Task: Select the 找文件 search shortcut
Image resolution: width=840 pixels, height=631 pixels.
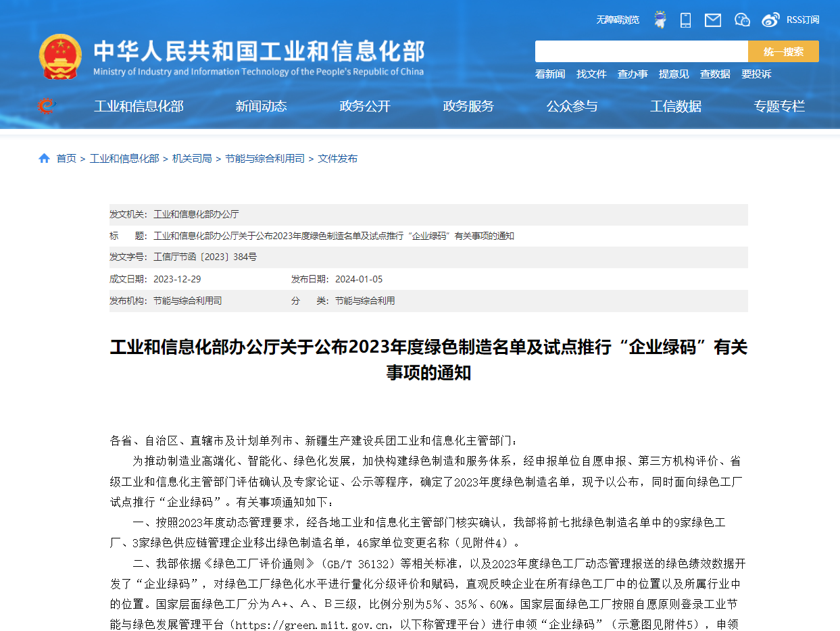Action: 591,74
